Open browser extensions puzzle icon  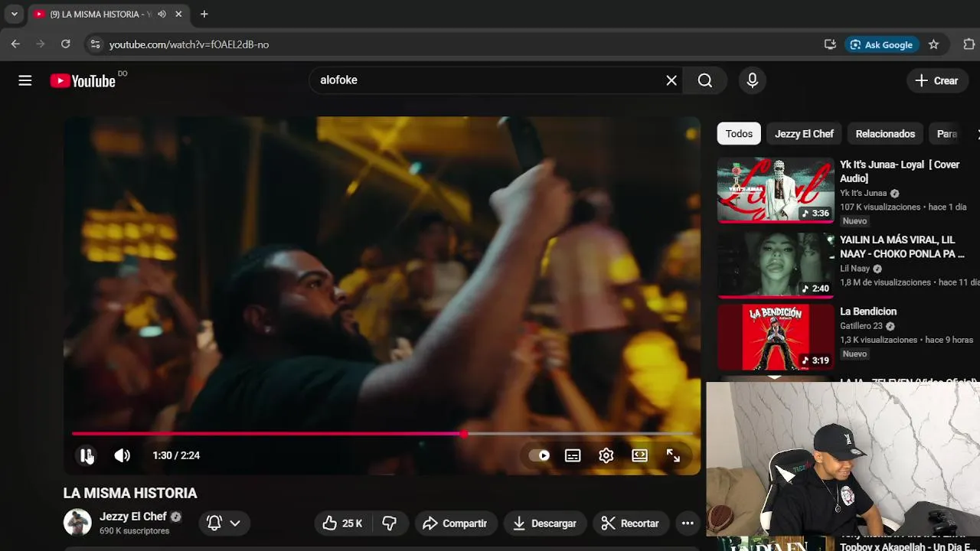tap(969, 44)
